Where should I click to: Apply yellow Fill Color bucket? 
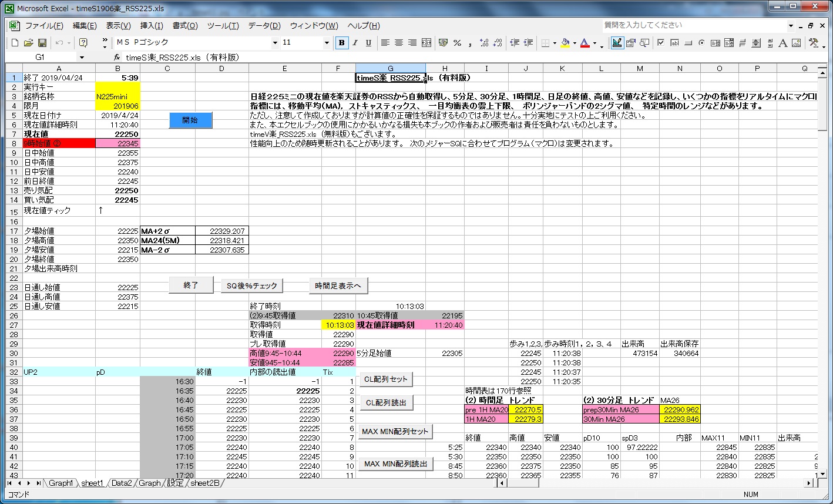565,42
